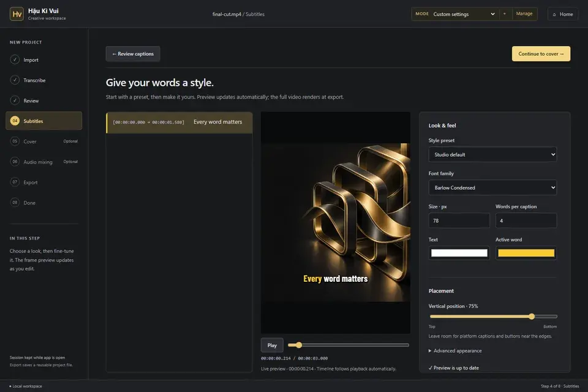Screen dimensions: 588x392
Task: Click the Transcribe step checkmark icon
Action: click(x=15, y=80)
